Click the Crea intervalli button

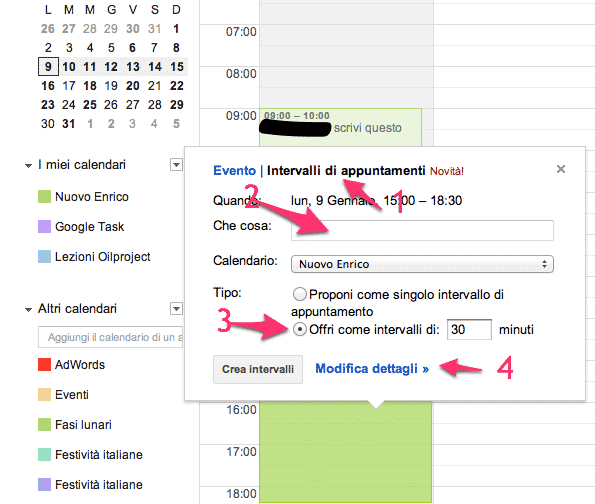click(258, 369)
